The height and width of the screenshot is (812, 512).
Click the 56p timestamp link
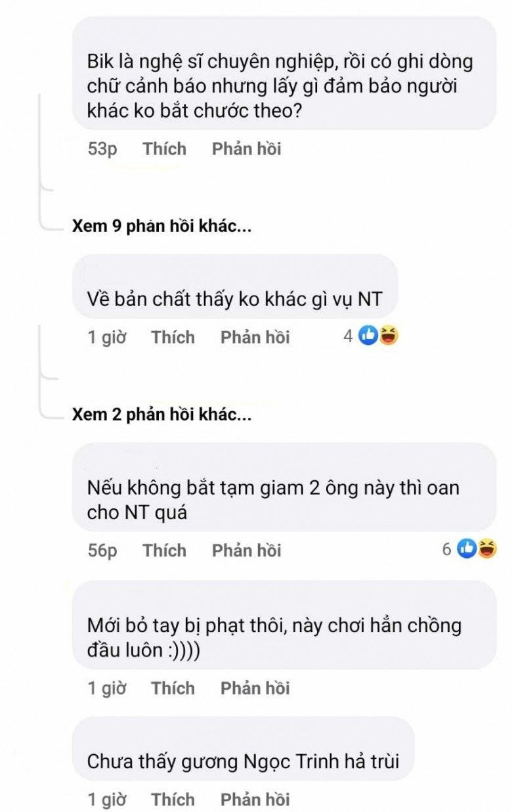click(102, 551)
